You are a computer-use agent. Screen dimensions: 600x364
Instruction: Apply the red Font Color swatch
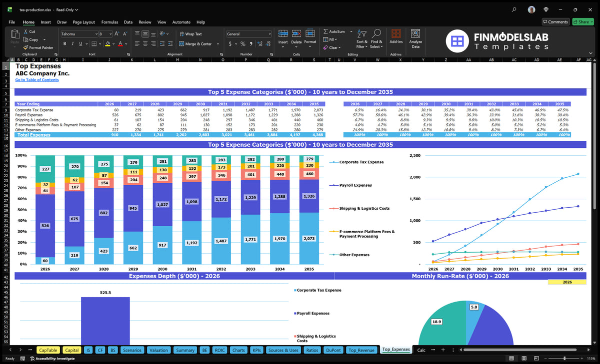click(120, 44)
